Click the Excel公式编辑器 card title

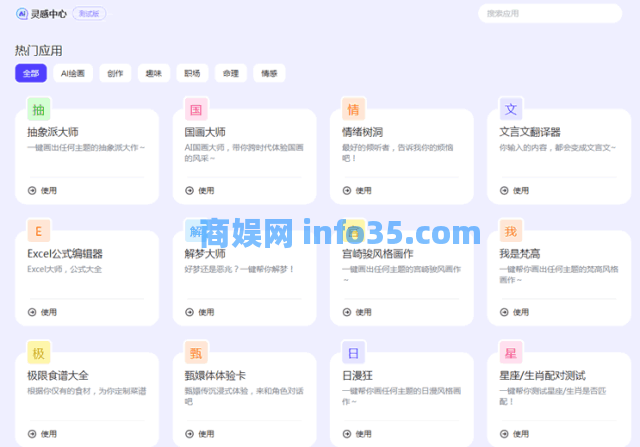(x=65, y=254)
